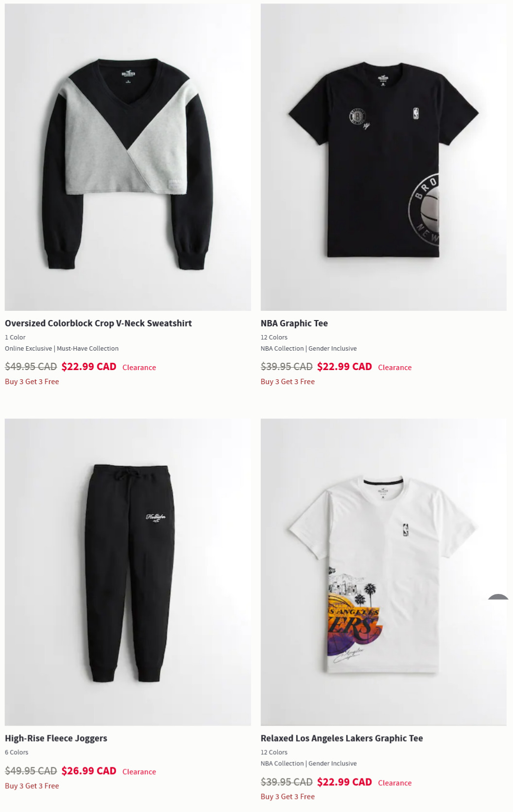Click the Oversized Colorblock Crop V-Neck Sweatshirt title

(x=98, y=323)
